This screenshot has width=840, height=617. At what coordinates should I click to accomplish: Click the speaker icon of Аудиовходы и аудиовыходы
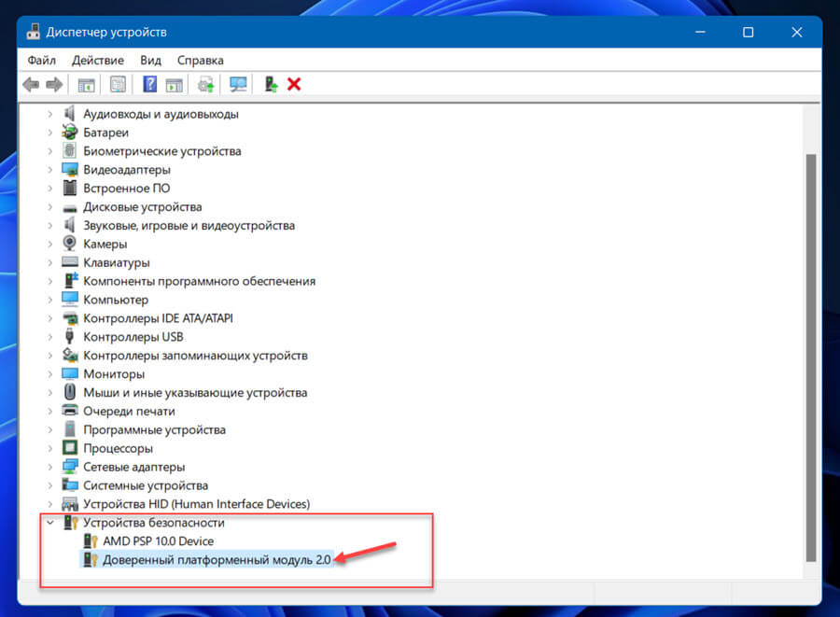(70, 114)
